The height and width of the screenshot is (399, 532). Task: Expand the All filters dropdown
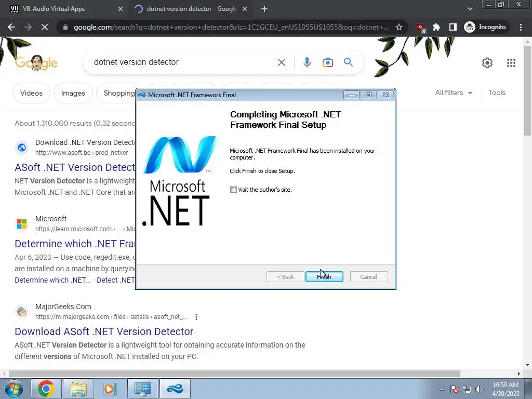[x=454, y=92]
